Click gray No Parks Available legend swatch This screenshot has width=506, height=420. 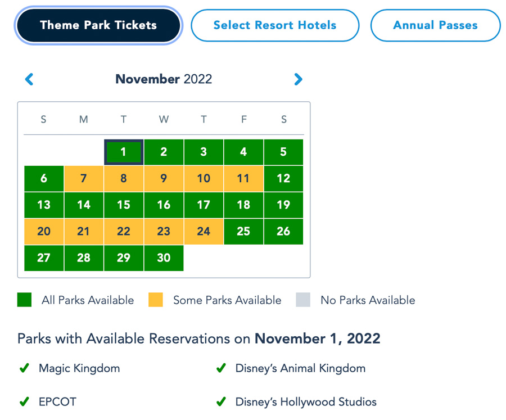303,300
